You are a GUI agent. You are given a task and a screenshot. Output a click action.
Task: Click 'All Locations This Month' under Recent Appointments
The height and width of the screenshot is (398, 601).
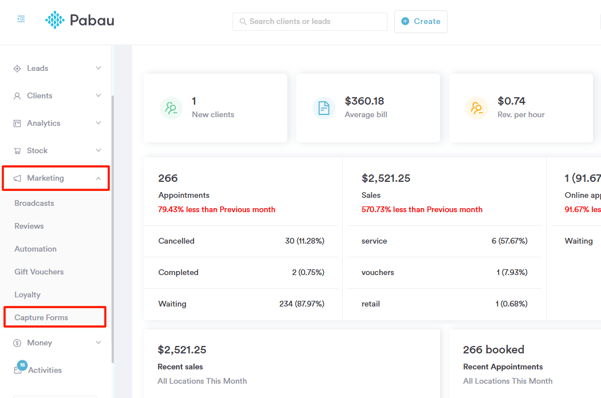click(507, 381)
